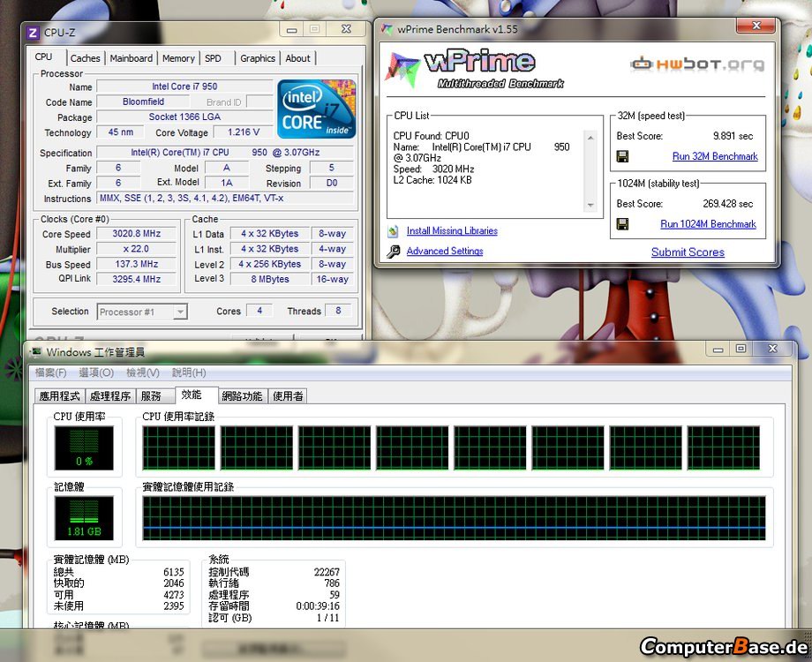This screenshot has height=662, width=812.
Task: Click the Submit Scores link
Action: pos(687,252)
